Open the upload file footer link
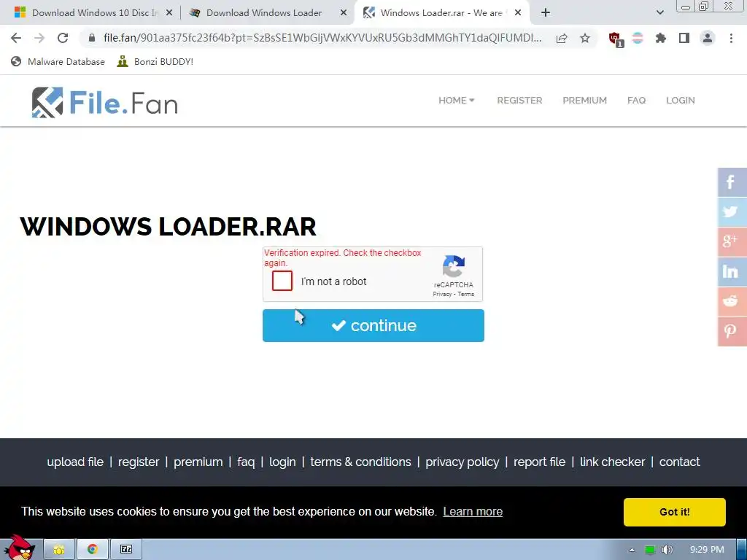Viewport: 747px width, 560px height. pyautogui.click(x=75, y=462)
